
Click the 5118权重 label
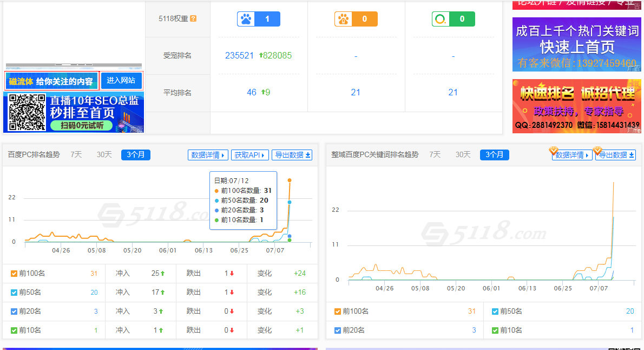point(173,18)
